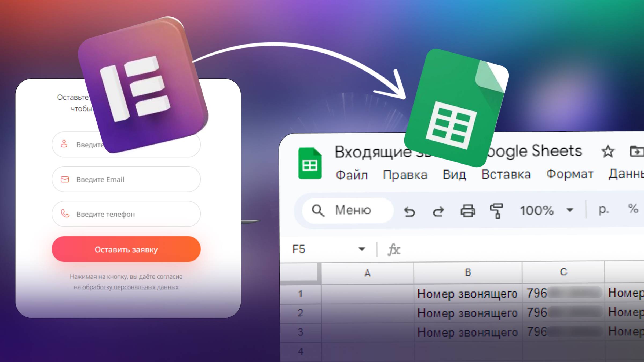Select column B header
This screenshot has width=644, height=362.
click(x=468, y=272)
